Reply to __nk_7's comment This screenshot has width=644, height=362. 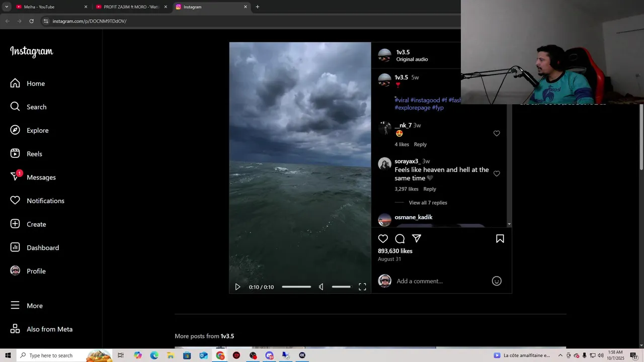[x=420, y=144]
